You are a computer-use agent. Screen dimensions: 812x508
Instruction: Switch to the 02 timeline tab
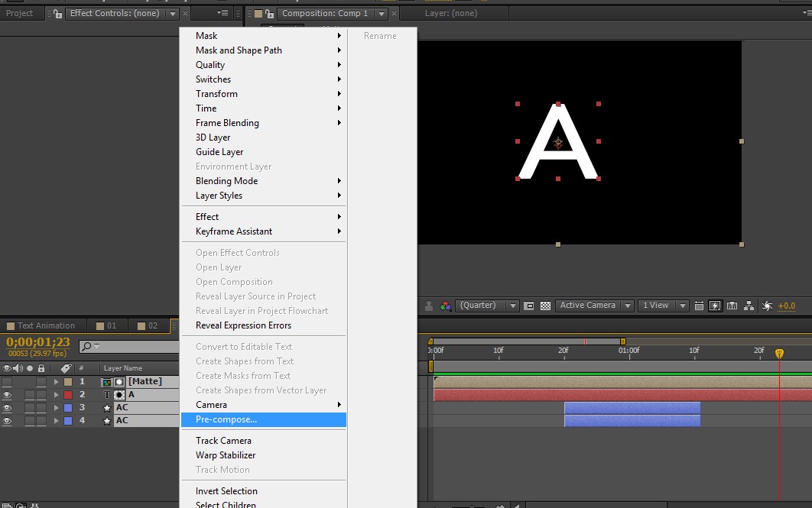[x=148, y=325]
